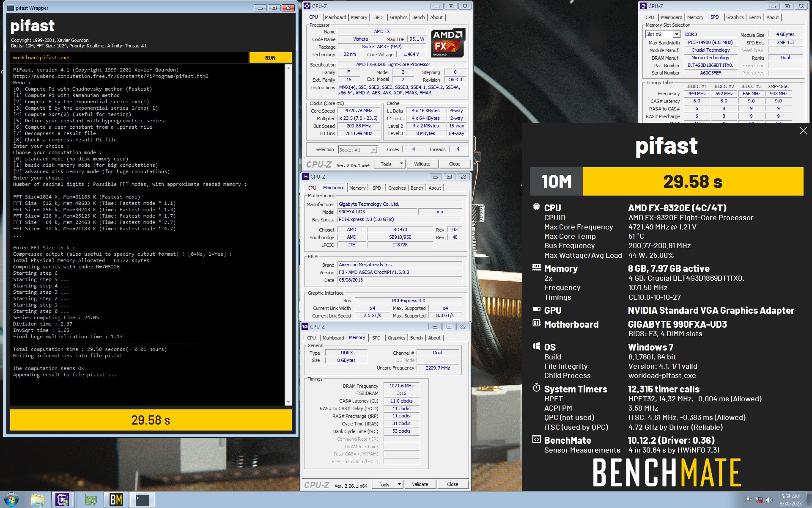Viewport: 812px width, 508px height.
Task: Click BIOS Date 05/28/2015 field
Action: tap(400, 280)
